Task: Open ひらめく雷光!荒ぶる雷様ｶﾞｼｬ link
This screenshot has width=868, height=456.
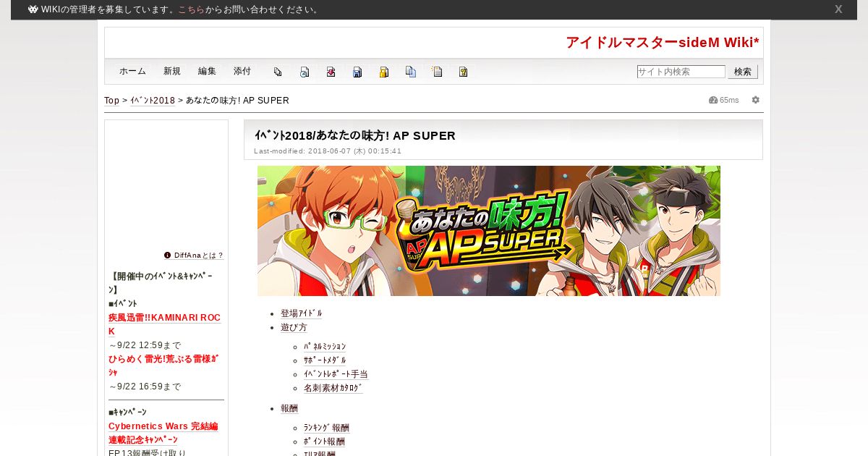Action: click(164, 366)
